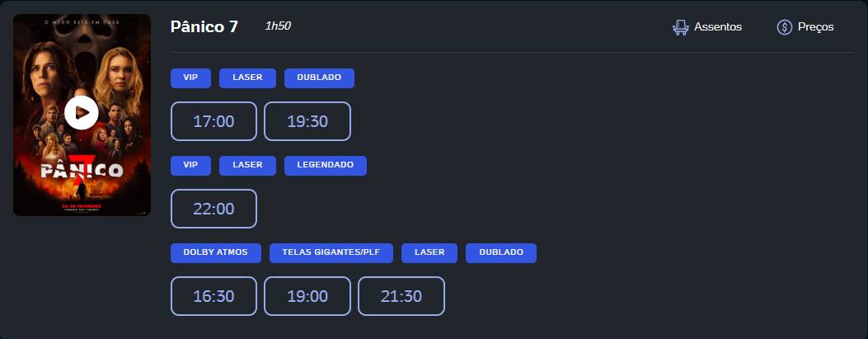Click the LASER tag beside LEGENDADO
Viewport: 868px width, 339px height.
[x=247, y=165]
